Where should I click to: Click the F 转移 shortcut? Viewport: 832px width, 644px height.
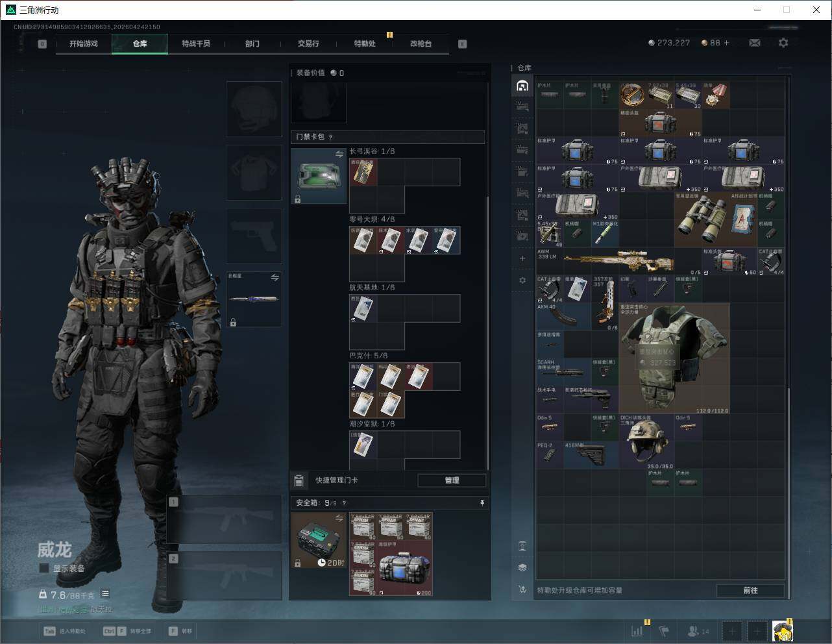[180, 631]
